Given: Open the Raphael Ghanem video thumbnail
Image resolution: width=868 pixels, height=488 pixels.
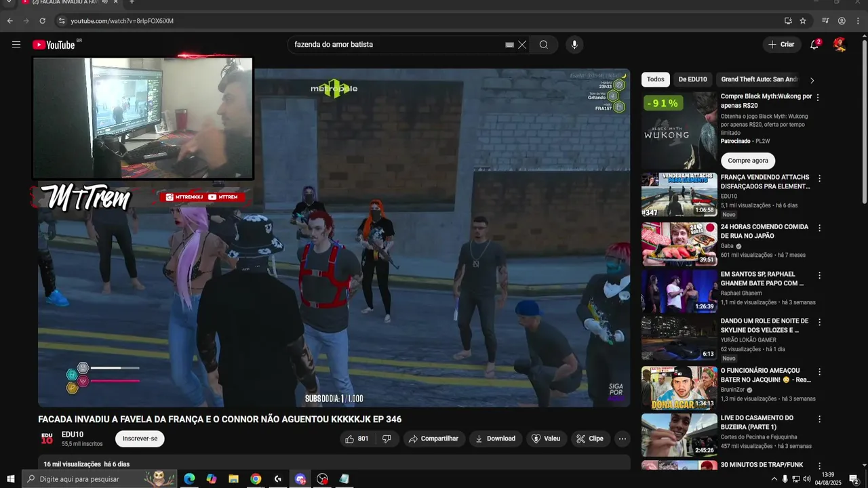Looking at the screenshot, I should 679,291.
